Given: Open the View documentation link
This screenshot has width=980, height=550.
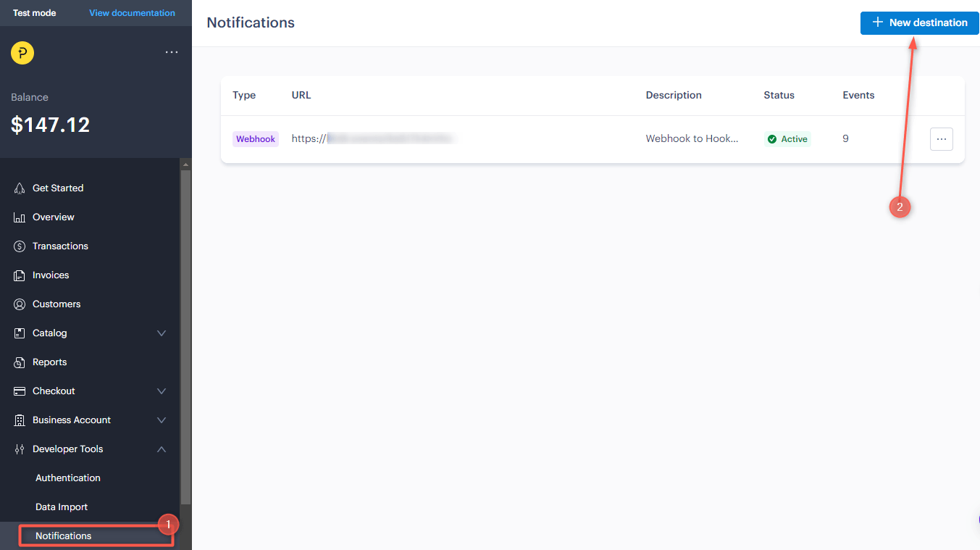Looking at the screenshot, I should point(132,13).
